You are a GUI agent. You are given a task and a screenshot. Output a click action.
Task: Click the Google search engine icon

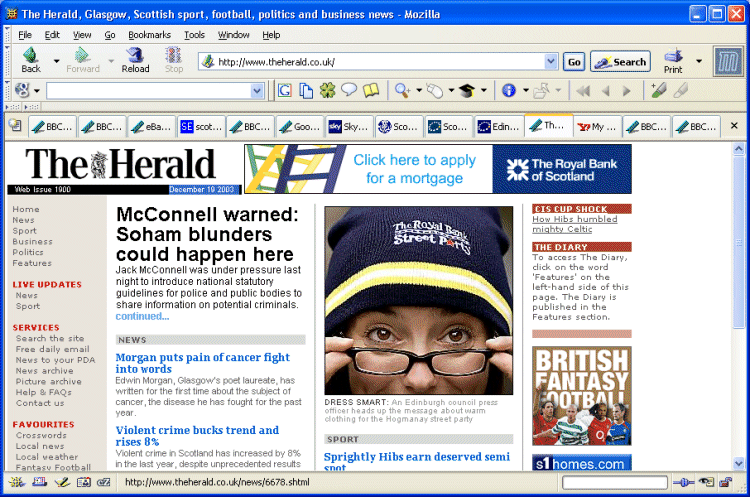[22, 90]
